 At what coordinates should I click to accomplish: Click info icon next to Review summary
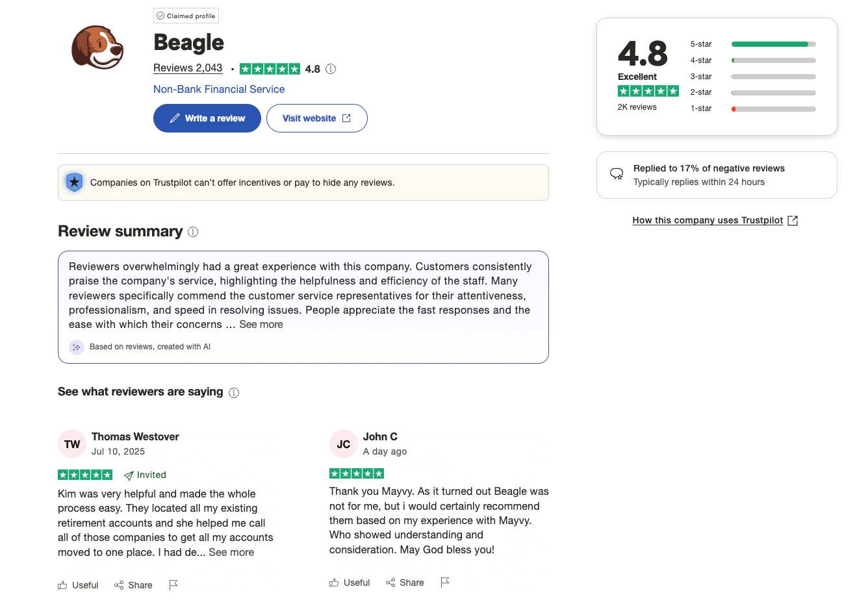(193, 232)
